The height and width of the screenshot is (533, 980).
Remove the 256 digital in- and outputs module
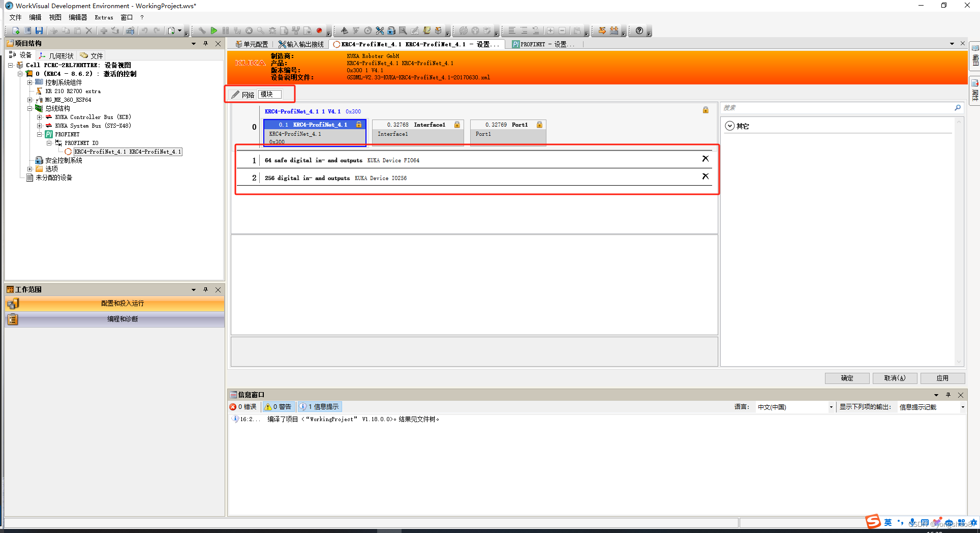click(705, 176)
